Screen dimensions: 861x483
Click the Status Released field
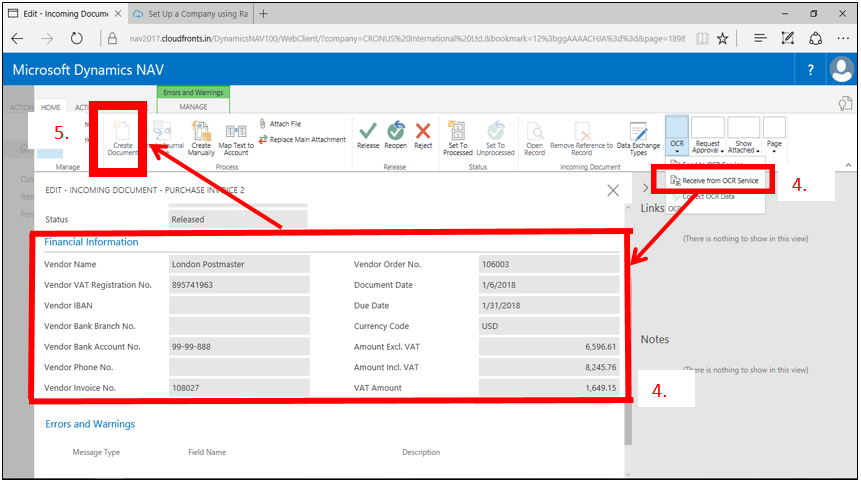pyautogui.click(x=238, y=219)
